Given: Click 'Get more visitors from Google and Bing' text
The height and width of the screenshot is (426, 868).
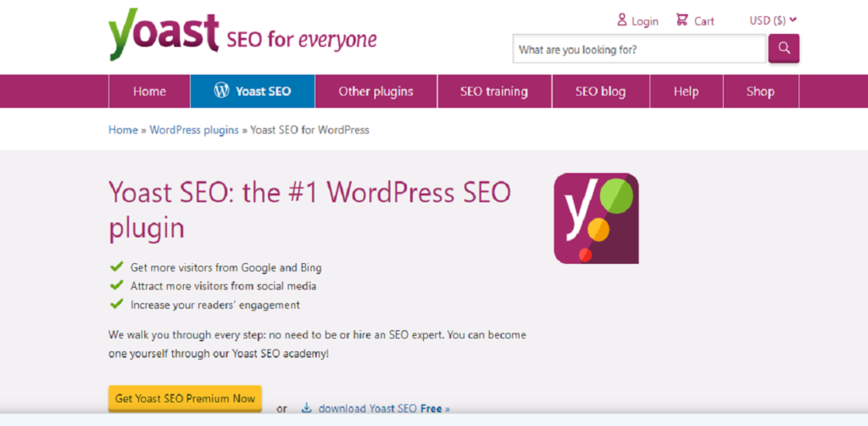Looking at the screenshot, I should point(225,267).
